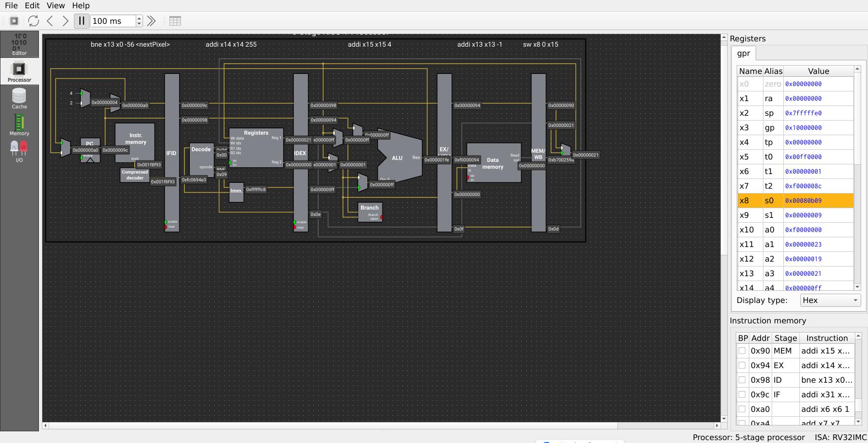This screenshot has height=443, width=868.
Task: Open the I/O sidebar view
Action: (x=19, y=152)
